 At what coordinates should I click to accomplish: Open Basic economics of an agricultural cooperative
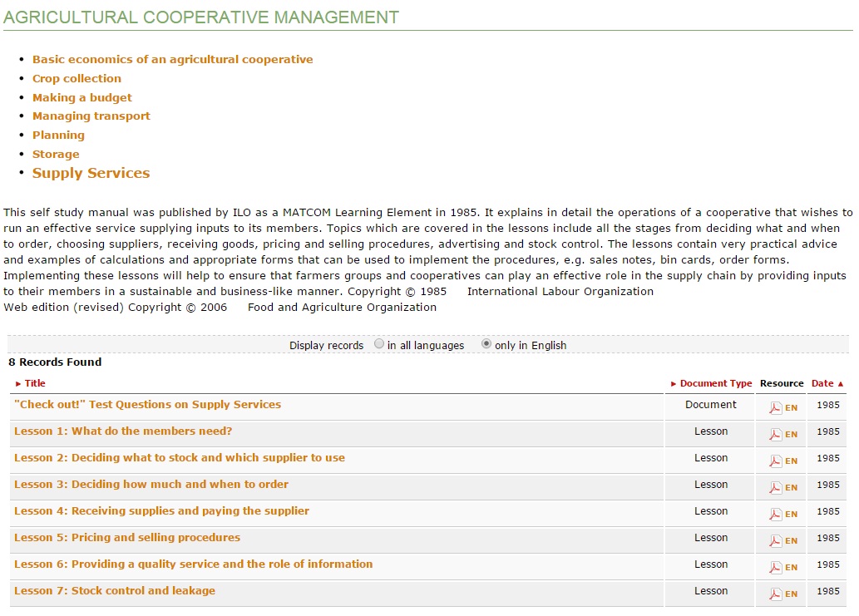[x=172, y=59]
